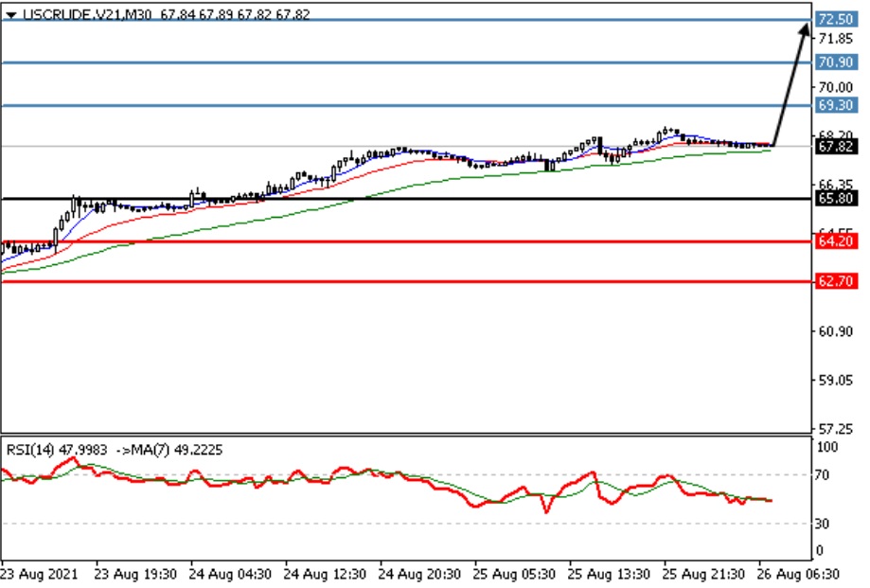Click the RSI 100 scale label
Viewport: 870px width, 588px height.
[827, 447]
